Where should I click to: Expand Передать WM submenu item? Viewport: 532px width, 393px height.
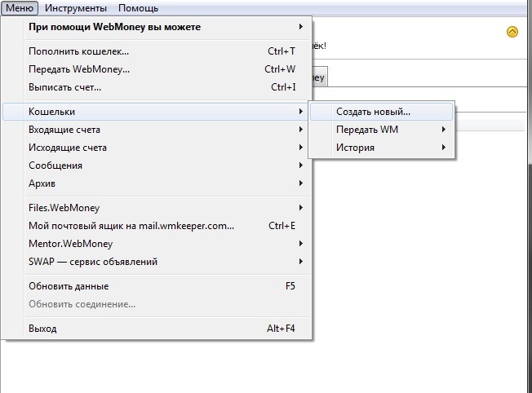(381, 130)
